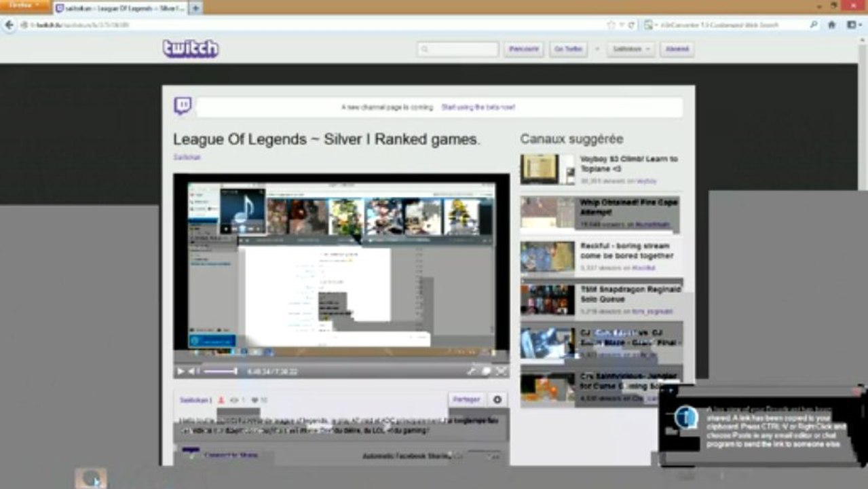Open the small dropdown after Go Turbo
This screenshot has height=489, width=868.
pos(597,49)
